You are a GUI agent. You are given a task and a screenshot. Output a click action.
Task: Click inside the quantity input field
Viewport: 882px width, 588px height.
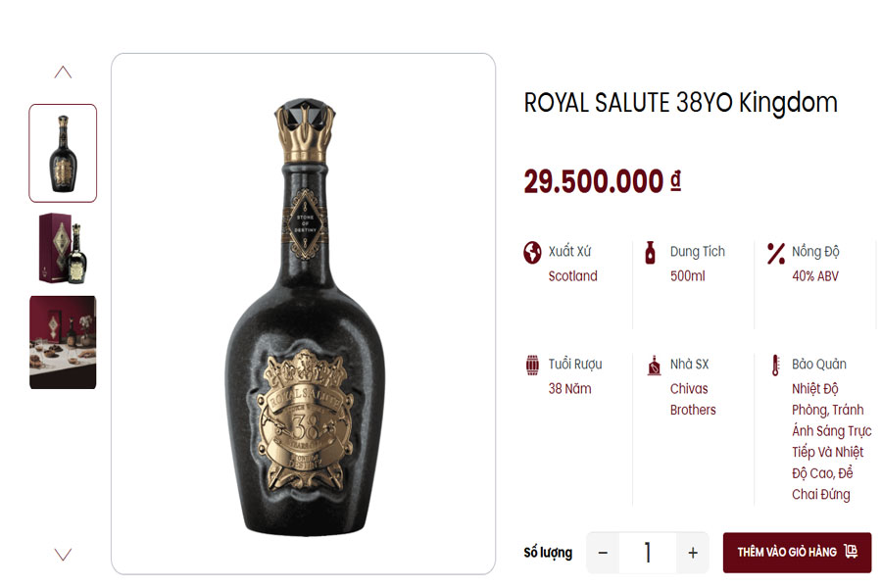(x=647, y=552)
